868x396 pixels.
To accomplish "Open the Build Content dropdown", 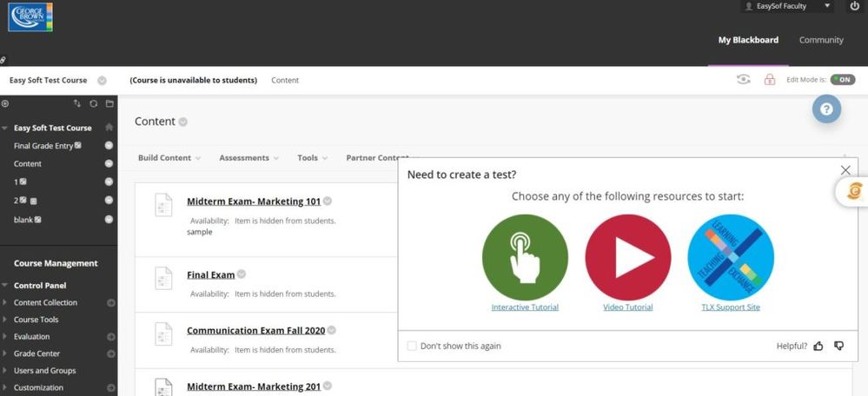I will pyautogui.click(x=169, y=158).
